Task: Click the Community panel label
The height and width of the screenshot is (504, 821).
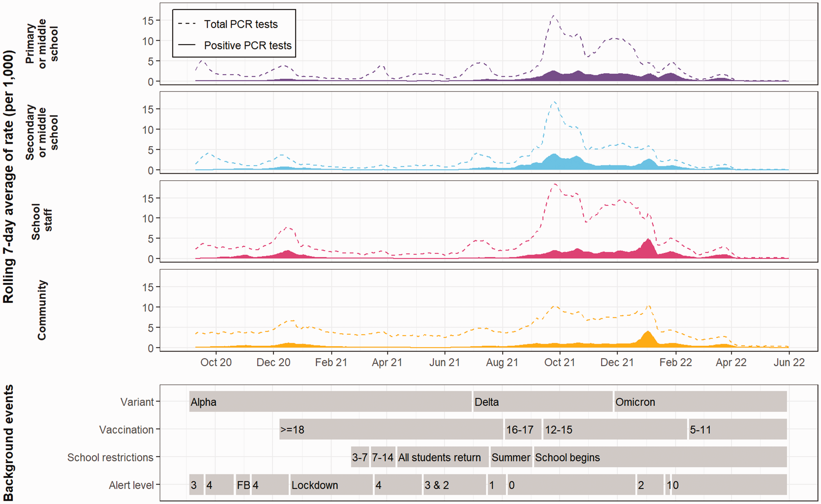Action: (x=42, y=310)
